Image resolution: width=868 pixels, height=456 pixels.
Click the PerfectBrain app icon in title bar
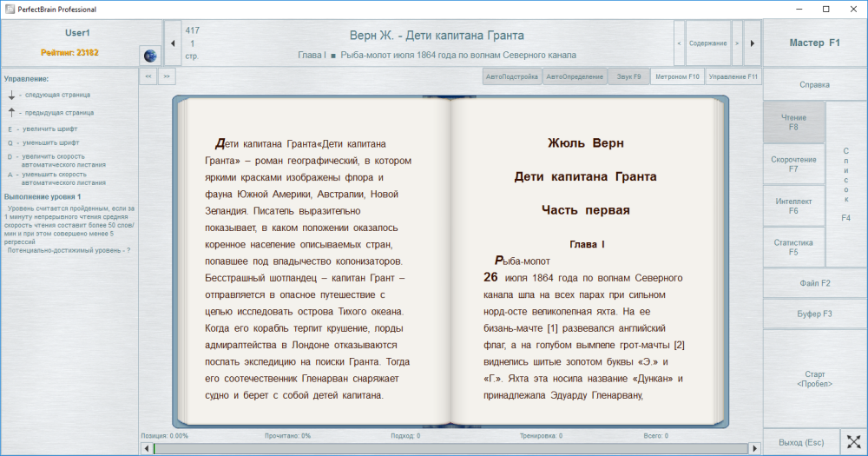tap(10, 10)
